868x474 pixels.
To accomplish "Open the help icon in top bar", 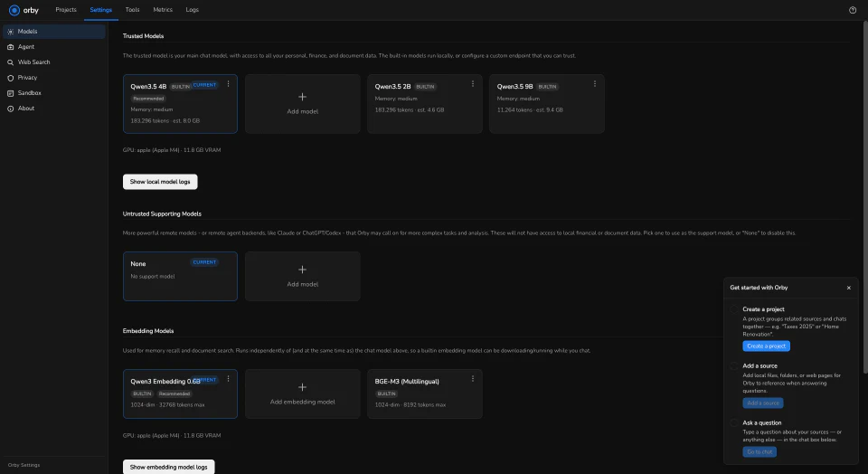I will tap(853, 10).
